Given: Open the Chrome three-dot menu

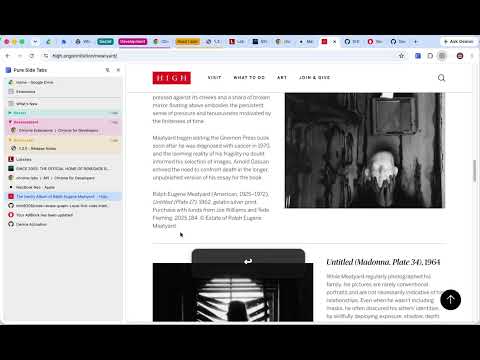Looking at the screenshot, I should [472, 56].
